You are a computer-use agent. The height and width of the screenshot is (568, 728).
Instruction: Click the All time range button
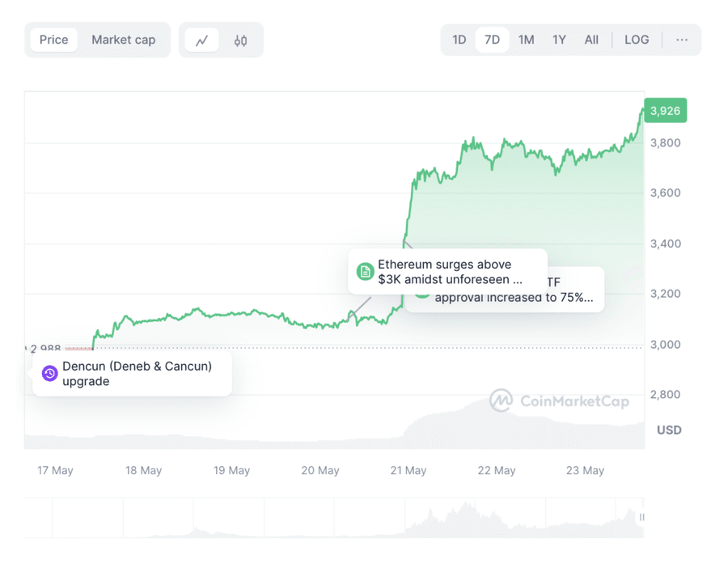pyautogui.click(x=591, y=39)
